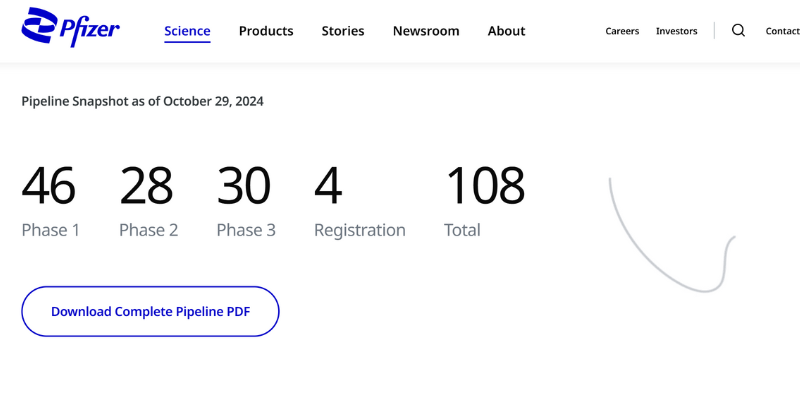Click the Registration label text
Image resolution: width=800 pixels, height=400 pixels.
pyautogui.click(x=359, y=230)
